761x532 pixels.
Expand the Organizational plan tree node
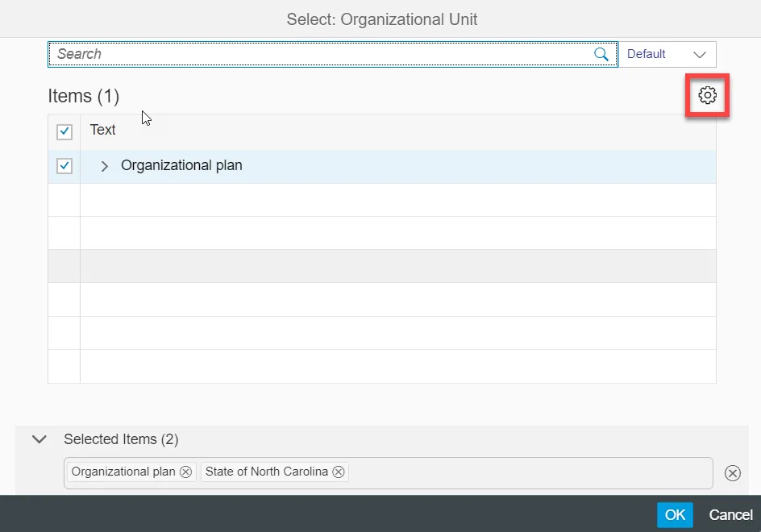[x=104, y=166]
